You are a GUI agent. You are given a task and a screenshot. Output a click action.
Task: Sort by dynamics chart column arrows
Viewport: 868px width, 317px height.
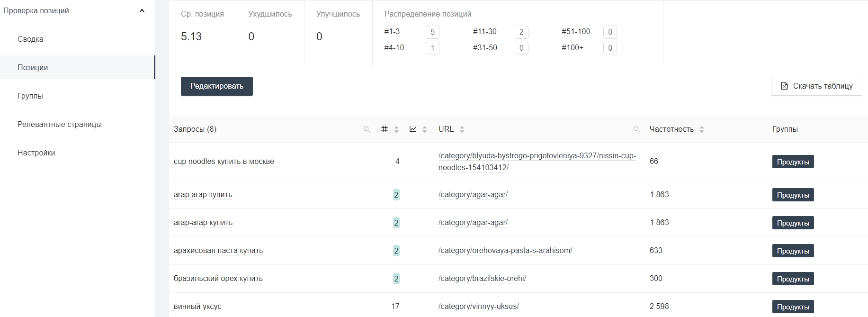(425, 129)
